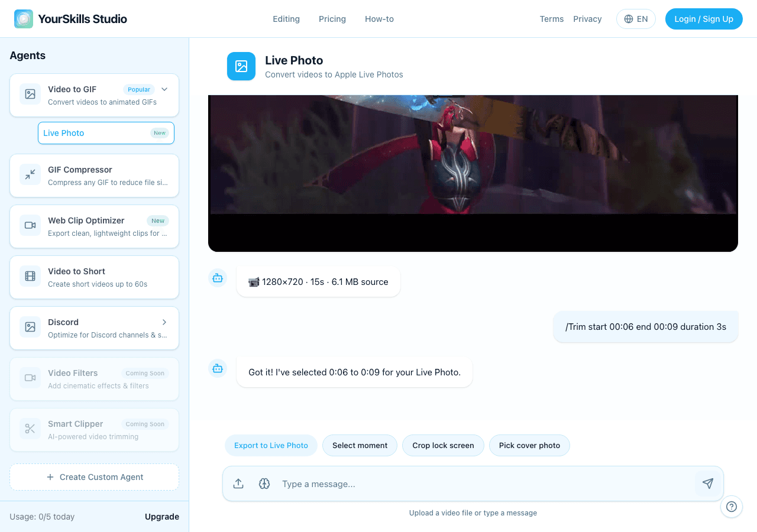The width and height of the screenshot is (757, 532).
Task: Click the Discord agent image icon
Action: (30, 327)
